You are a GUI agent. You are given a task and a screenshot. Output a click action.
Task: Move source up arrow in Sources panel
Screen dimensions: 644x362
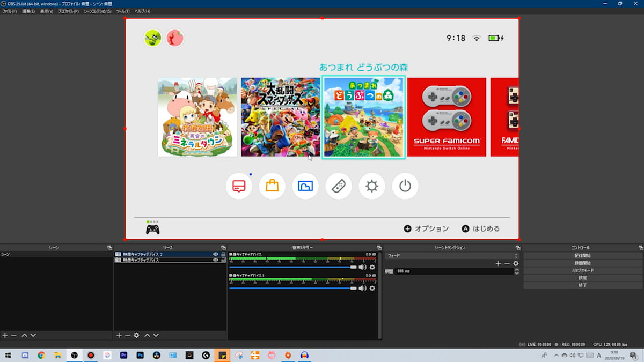(x=147, y=335)
